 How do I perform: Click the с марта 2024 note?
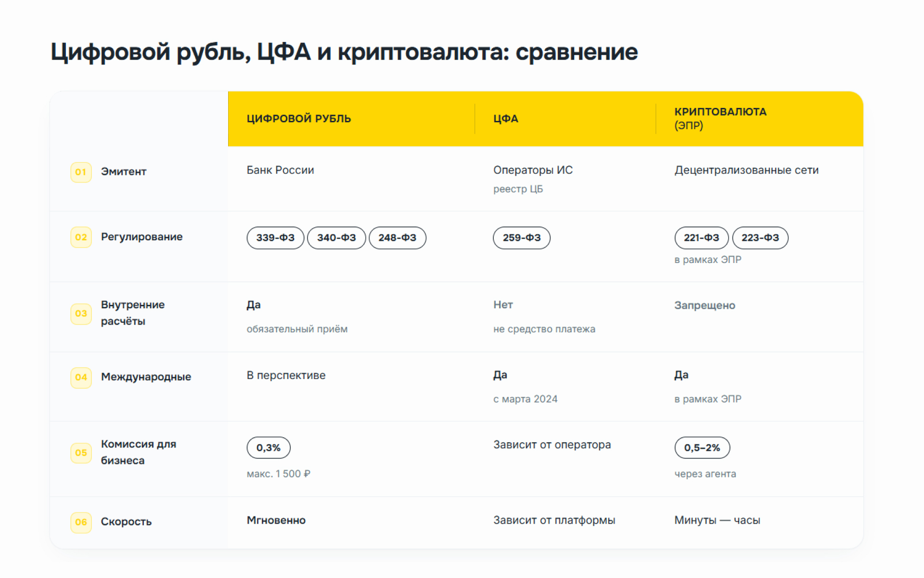tap(526, 399)
